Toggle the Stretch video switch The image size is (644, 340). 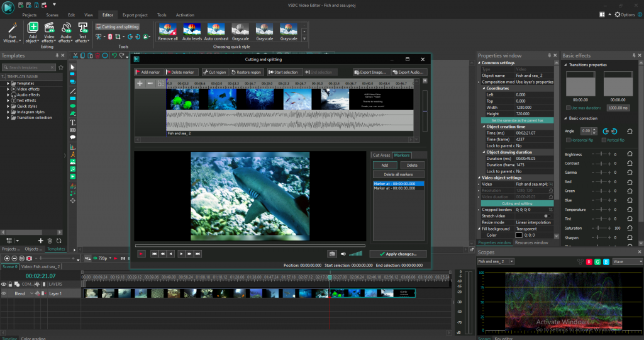[546, 216]
